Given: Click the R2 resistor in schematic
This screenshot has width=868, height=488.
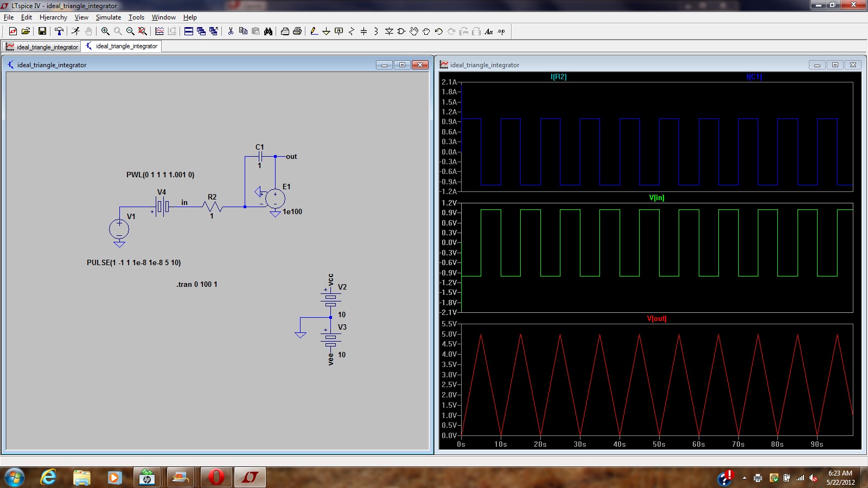Looking at the screenshot, I should pyautogui.click(x=213, y=207).
